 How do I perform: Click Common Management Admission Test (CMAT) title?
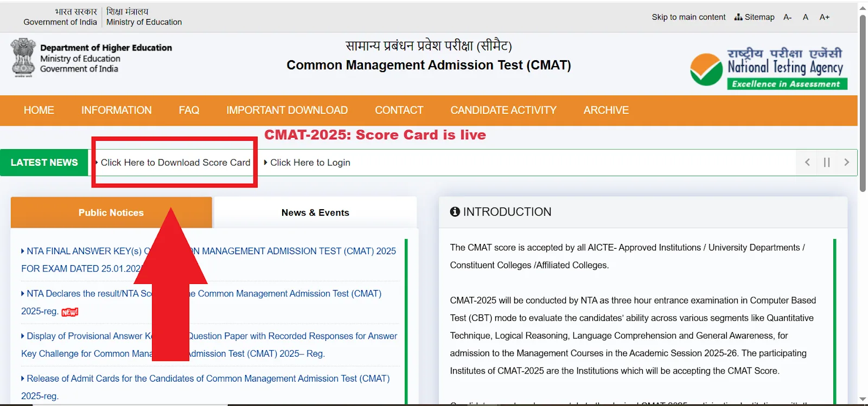pyautogui.click(x=429, y=65)
